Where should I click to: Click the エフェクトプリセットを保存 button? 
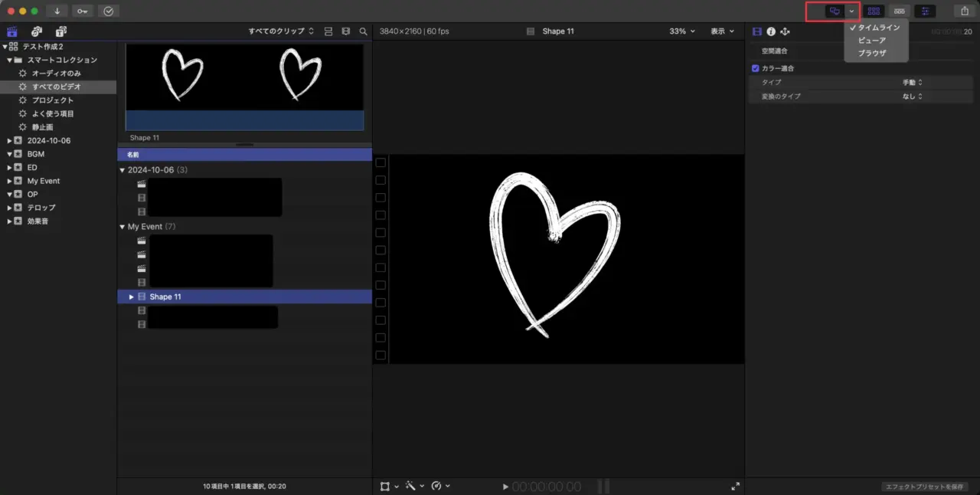click(x=925, y=487)
